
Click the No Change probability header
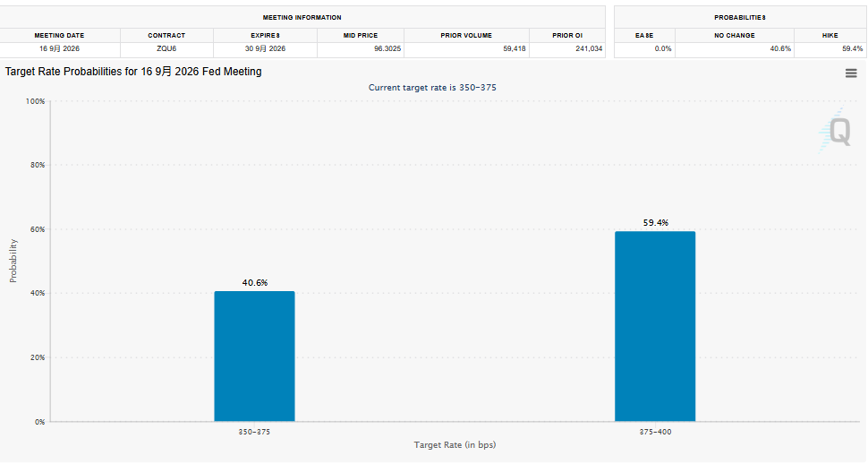point(734,36)
